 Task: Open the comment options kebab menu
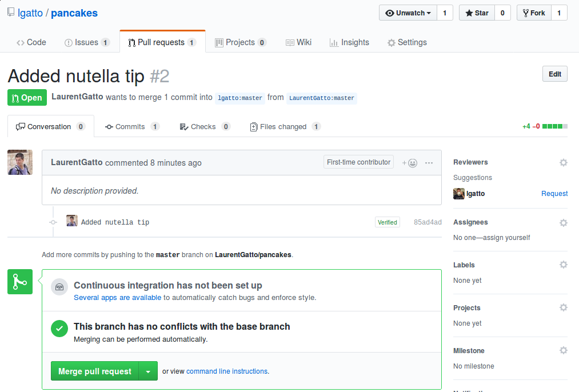tap(429, 162)
